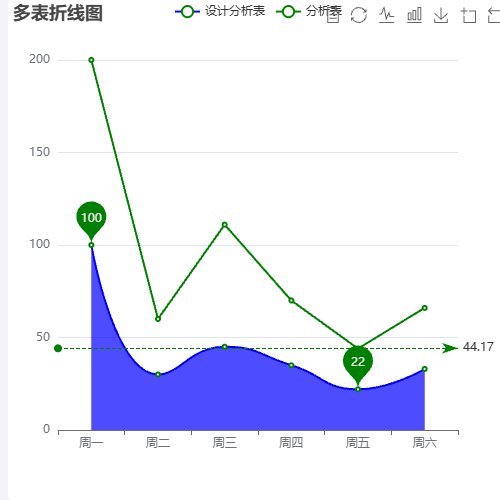Toggle the 分析表 legend series

point(309,12)
